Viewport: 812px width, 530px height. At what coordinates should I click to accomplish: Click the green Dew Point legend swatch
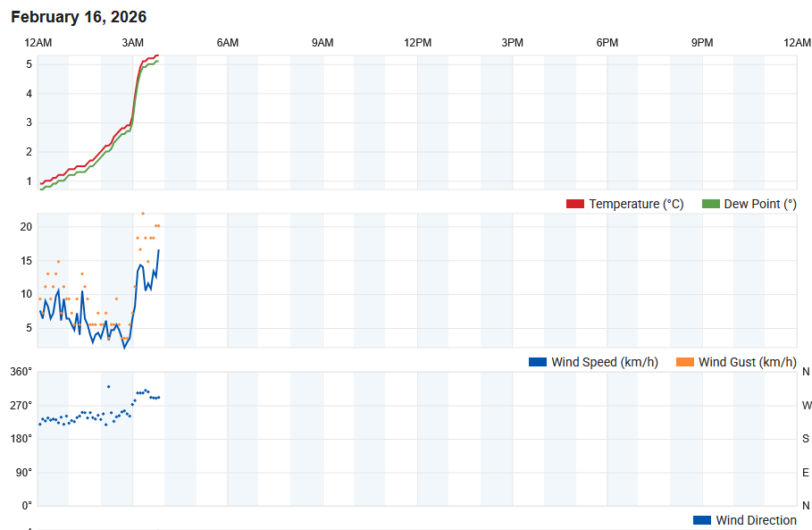(x=710, y=204)
